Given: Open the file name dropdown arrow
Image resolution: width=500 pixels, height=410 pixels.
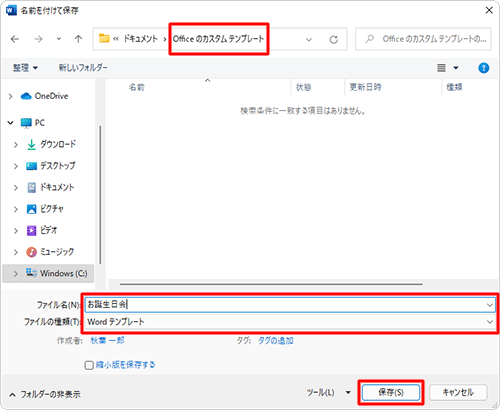Looking at the screenshot, I should [x=490, y=305].
